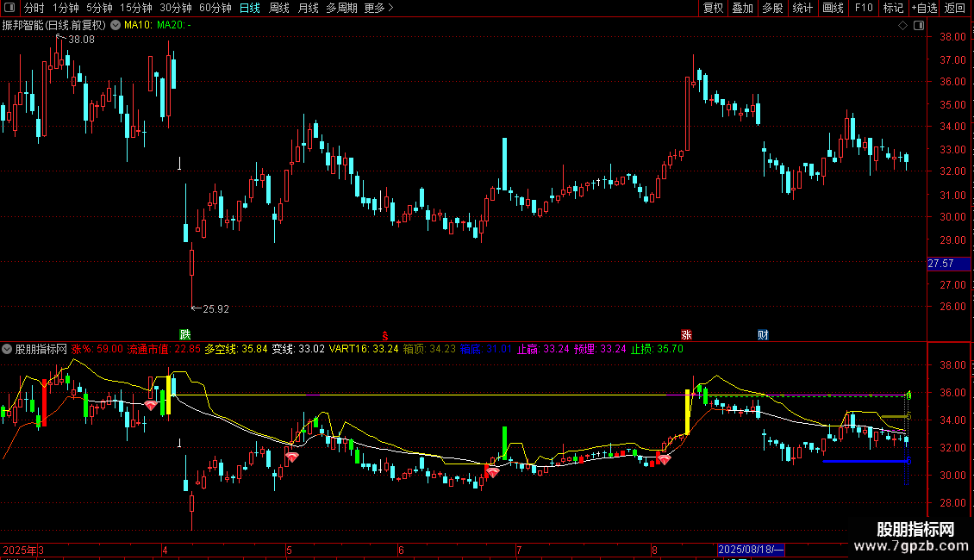Click the 返回 back button
Image resolution: width=974 pixels, height=560 pixels.
[x=955, y=8]
